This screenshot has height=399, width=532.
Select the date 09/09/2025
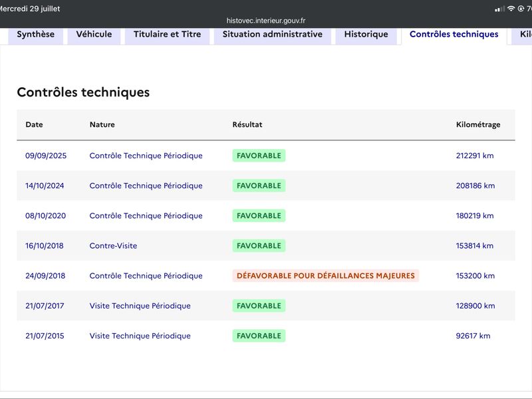[46, 156]
